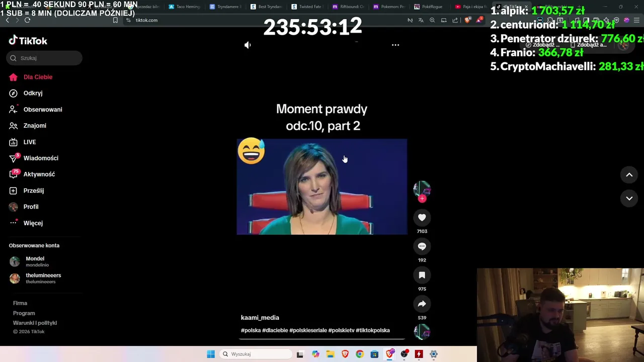The width and height of the screenshot is (644, 362).
Task: Click the browser zoom magnifier icon
Action: [x=432, y=20]
